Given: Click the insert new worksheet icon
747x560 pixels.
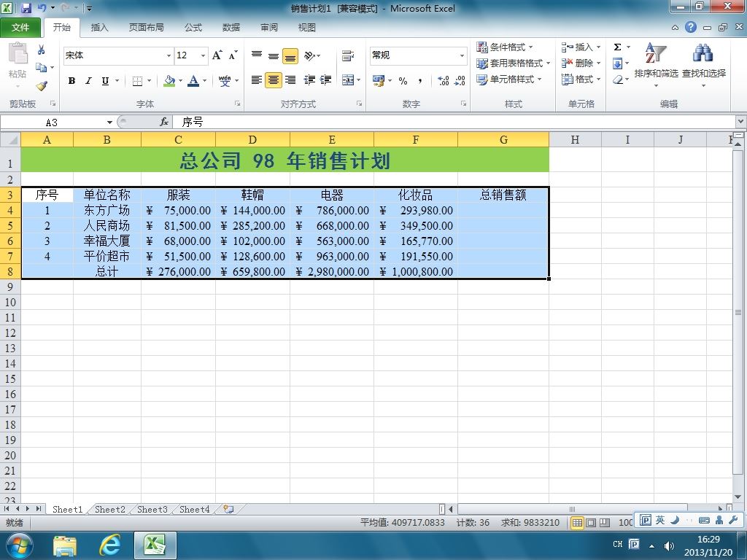Looking at the screenshot, I should point(228,509).
